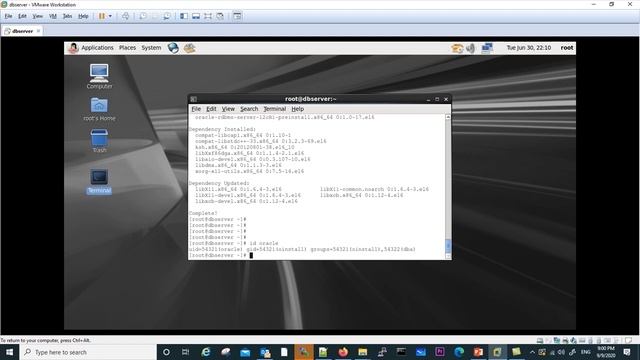Screen dimensions: 640x360
Task: Click the ENG language indicator
Action: (x=586, y=352)
